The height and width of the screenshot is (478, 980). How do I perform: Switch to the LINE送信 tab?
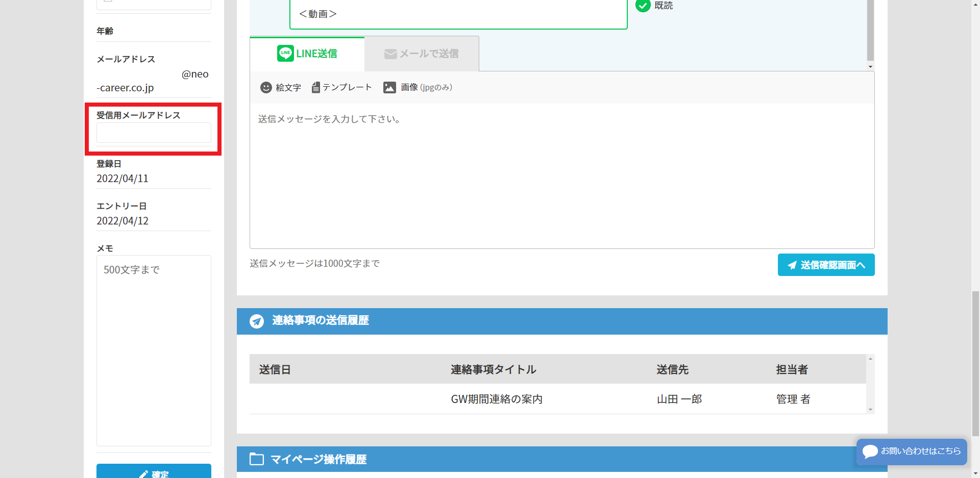click(x=307, y=54)
